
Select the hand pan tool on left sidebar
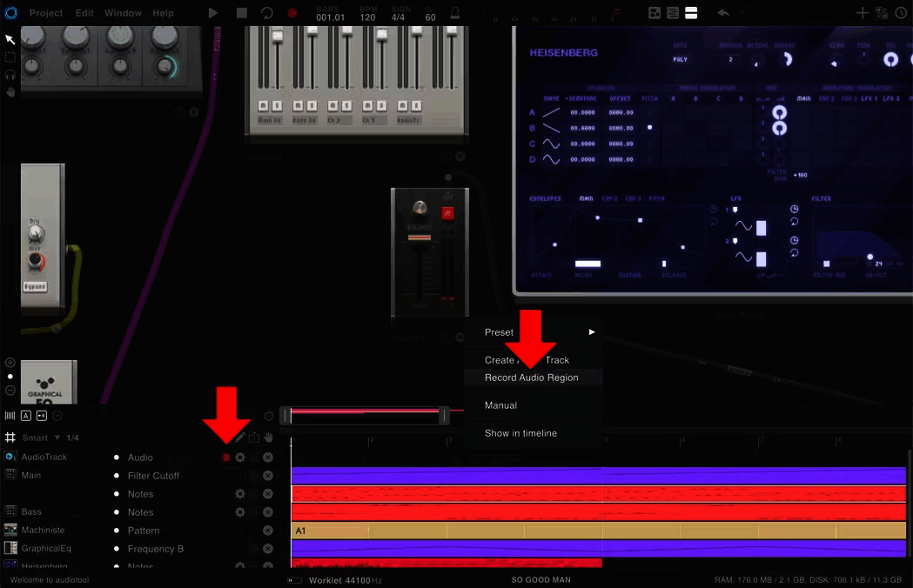pyautogui.click(x=10, y=92)
